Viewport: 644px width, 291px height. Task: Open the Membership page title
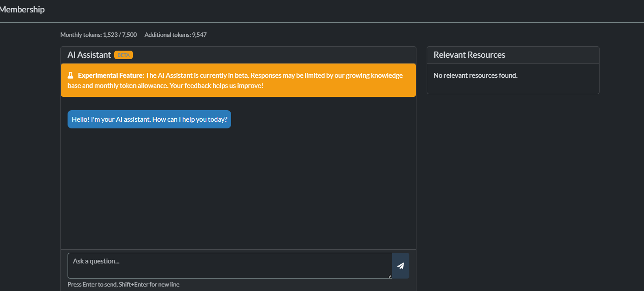click(x=22, y=9)
